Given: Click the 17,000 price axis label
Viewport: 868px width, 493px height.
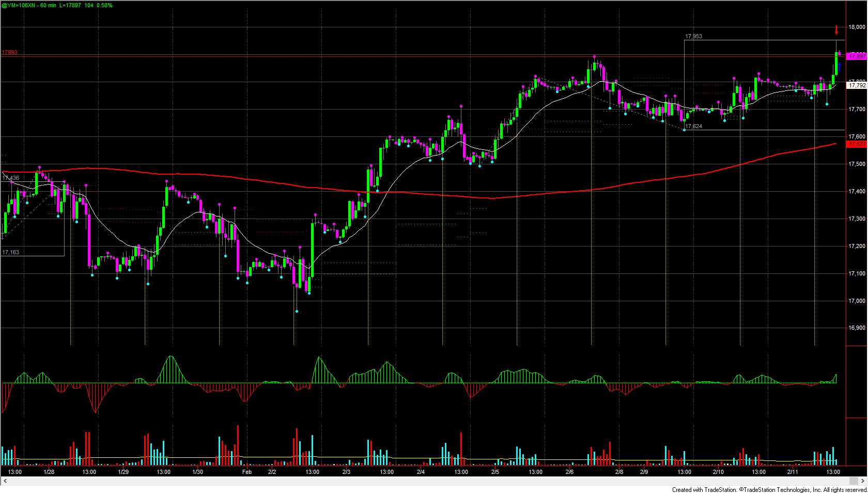Looking at the screenshot, I should 857,301.
